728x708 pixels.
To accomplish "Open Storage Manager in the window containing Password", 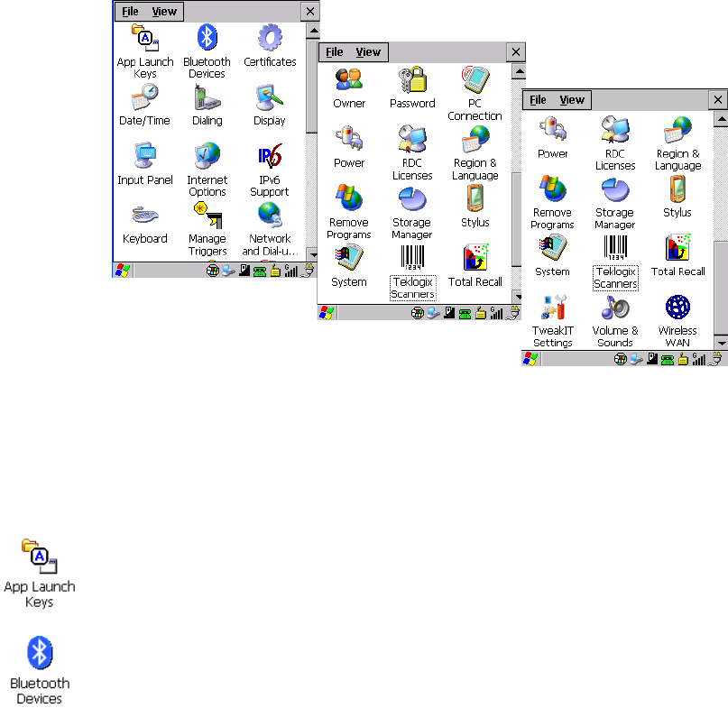I will [412, 212].
